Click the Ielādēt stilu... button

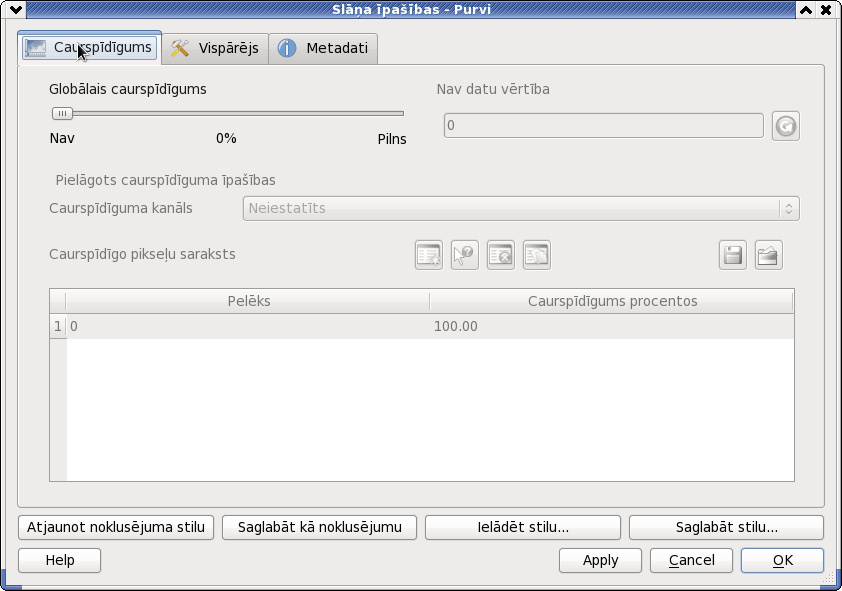tap(523, 527)
